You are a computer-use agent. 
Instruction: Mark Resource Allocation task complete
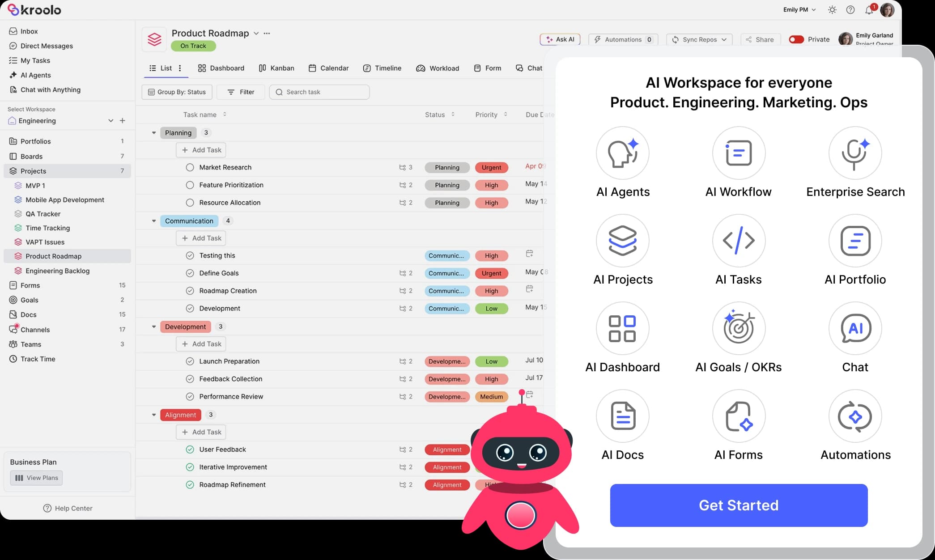(190, 203)
